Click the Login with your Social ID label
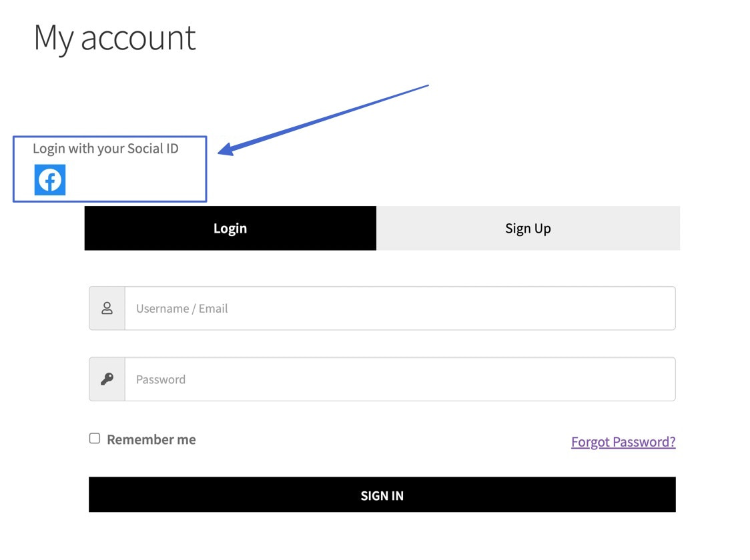Image resolution: width=750 pixels, height=560 pixels. pos(105,148)
